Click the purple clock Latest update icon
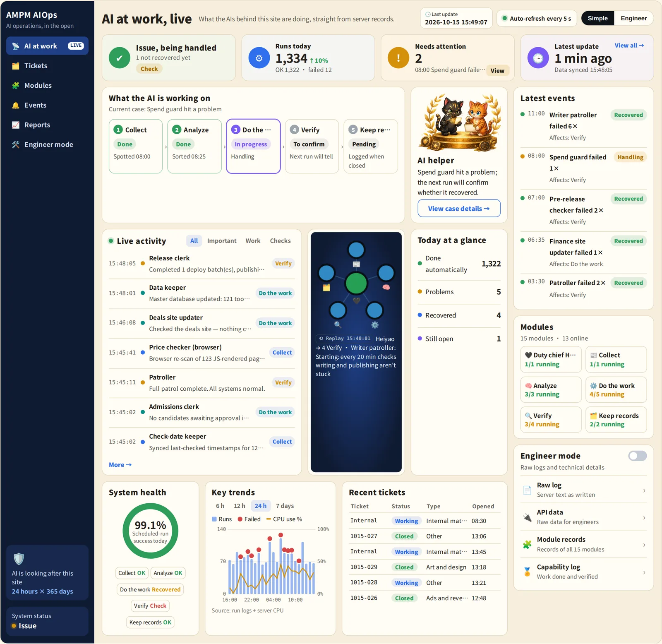The height and width of the screenshot is (644, 662). [538, 58]
